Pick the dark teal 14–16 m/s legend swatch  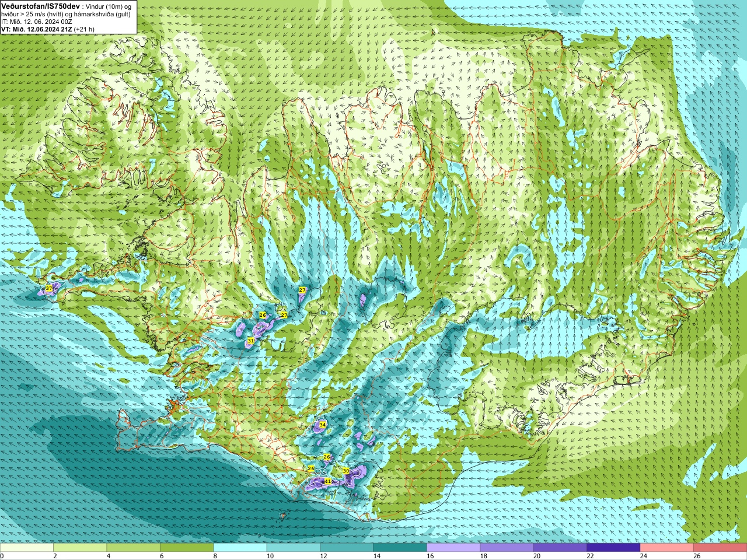(400, 548)
